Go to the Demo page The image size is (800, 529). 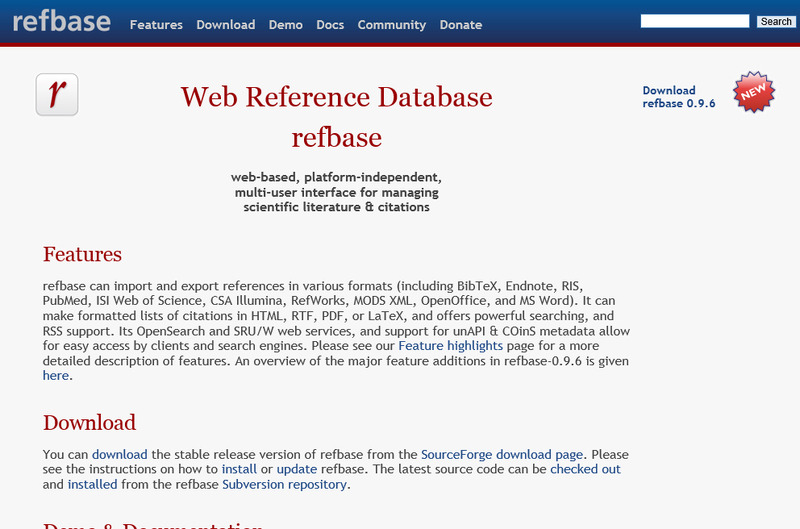pos(285,25)
